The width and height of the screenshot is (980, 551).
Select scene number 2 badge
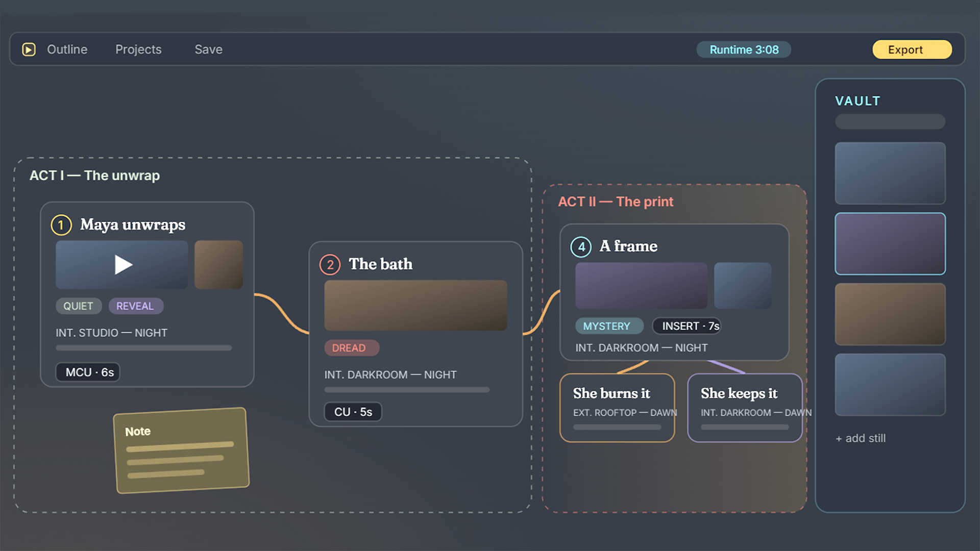(330, 265)
